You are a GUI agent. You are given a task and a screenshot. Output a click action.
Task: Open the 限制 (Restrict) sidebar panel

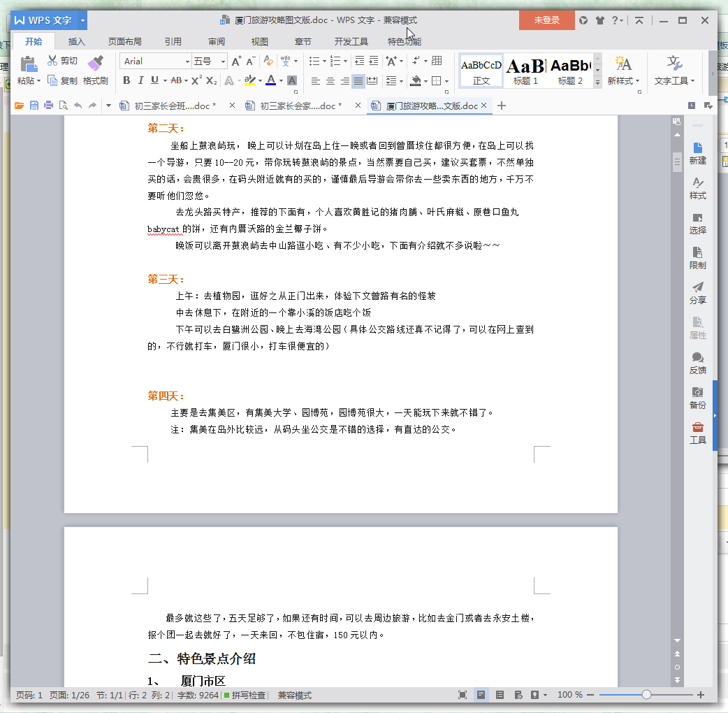(697, 258)
